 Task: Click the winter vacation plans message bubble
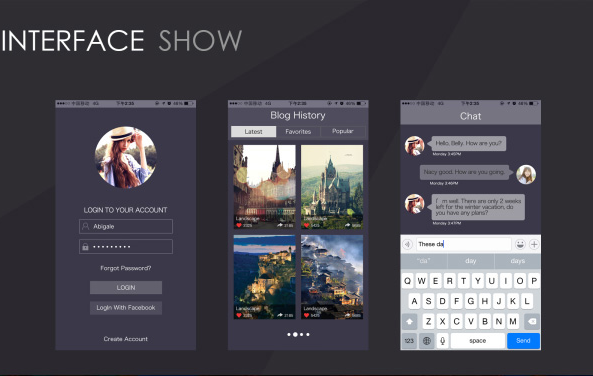coord(478,207)
